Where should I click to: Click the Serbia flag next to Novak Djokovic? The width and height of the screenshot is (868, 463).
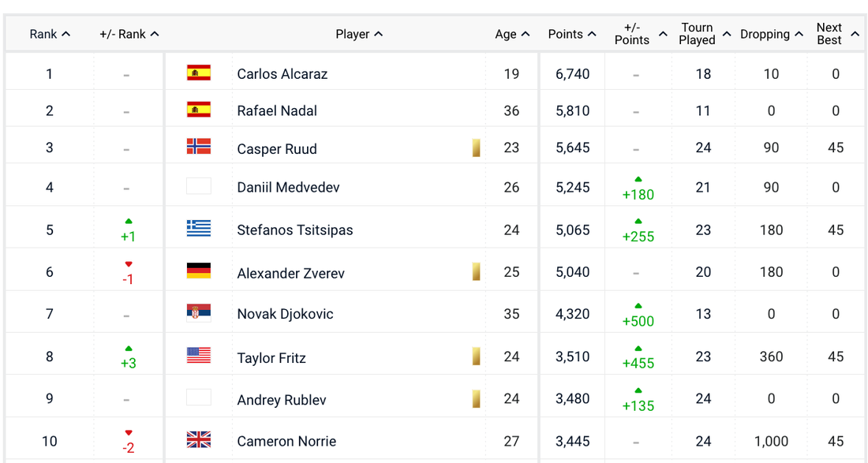[199, 313]
